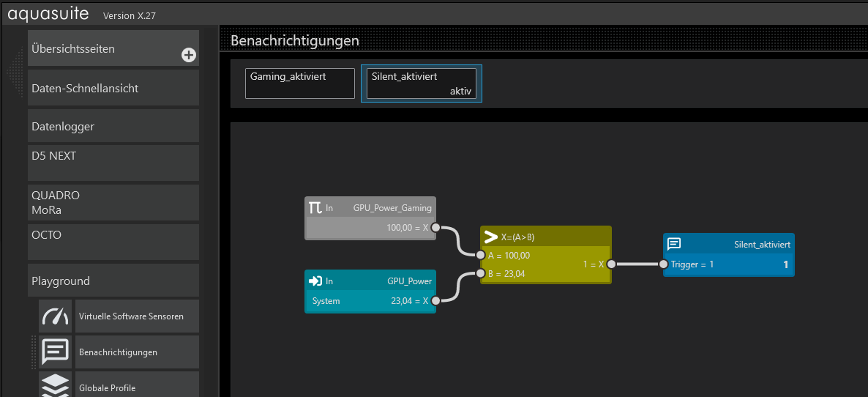Image resolution: width=868 pixels, height=397 pixels.
Task: Open the Datenlogger section
Action: (113, 126)
